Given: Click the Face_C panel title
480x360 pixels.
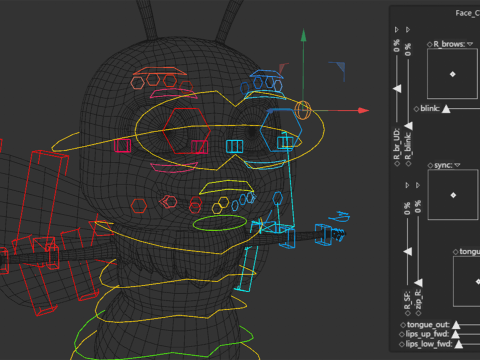Looking at the screenshot, I should (x=468, y=13).
